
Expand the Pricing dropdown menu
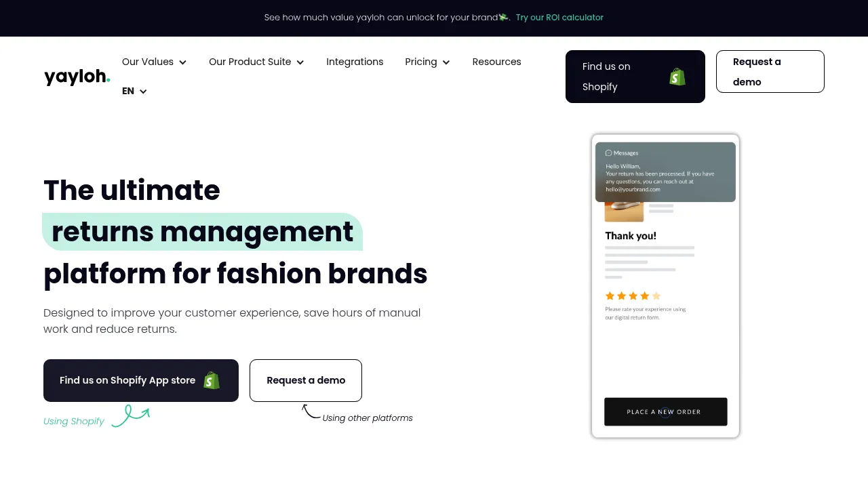pos(428,62)
